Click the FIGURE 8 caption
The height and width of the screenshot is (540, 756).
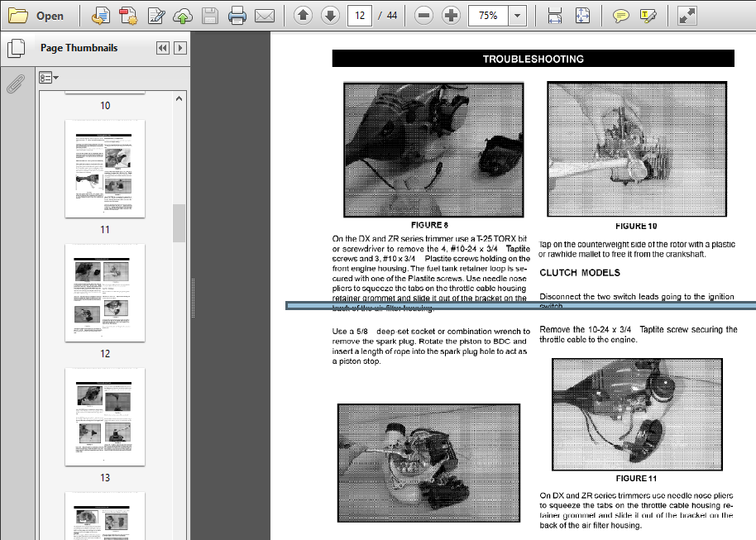click(x=429, y=225)
